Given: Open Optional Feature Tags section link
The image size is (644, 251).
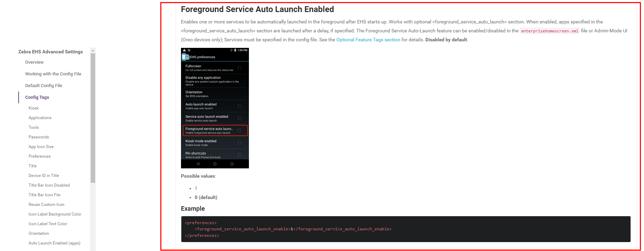Looking at the screenshot, I should click(368, 40).
